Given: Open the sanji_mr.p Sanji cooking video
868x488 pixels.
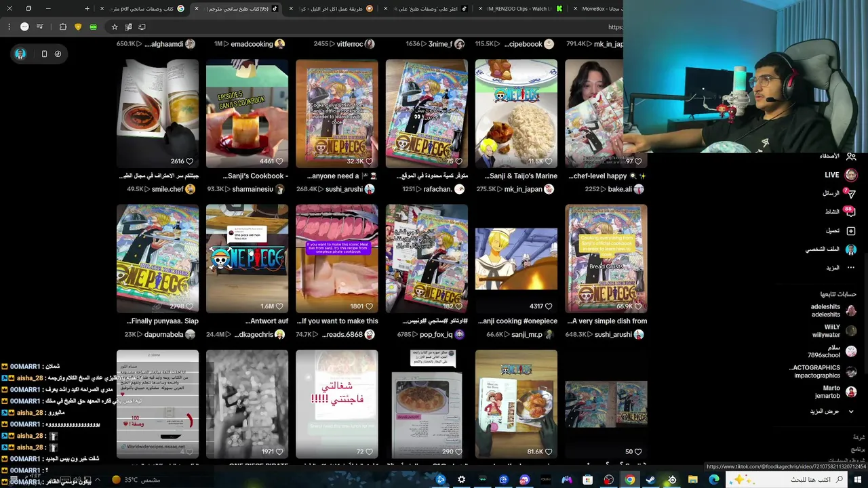Looking at the screenshot, I should [x=516, y=259].
